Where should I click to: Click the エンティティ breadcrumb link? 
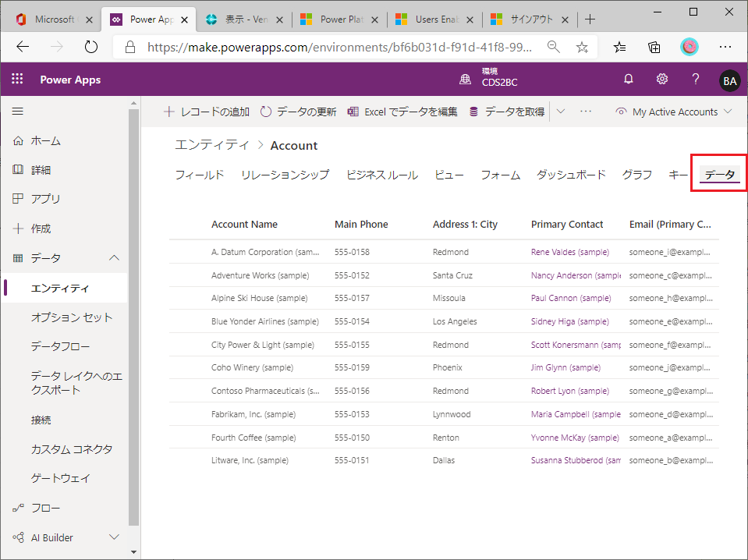(x=212, y=145)
